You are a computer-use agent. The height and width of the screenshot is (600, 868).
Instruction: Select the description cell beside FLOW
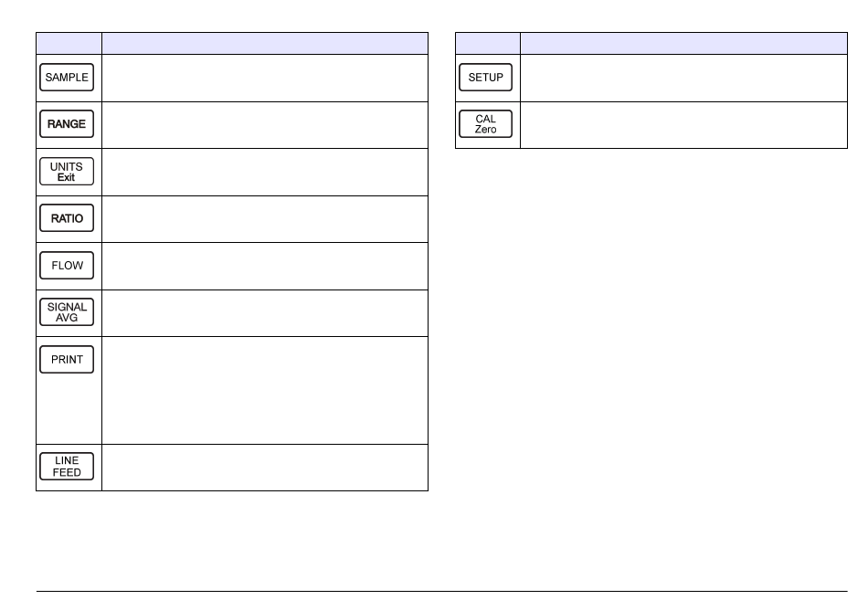265,267
